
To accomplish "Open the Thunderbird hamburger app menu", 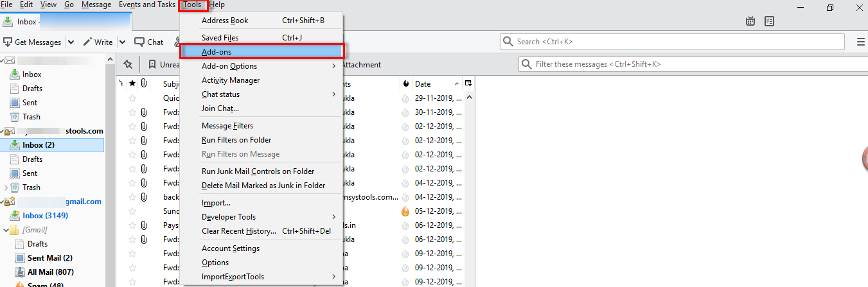I will (x=861, y=42).
